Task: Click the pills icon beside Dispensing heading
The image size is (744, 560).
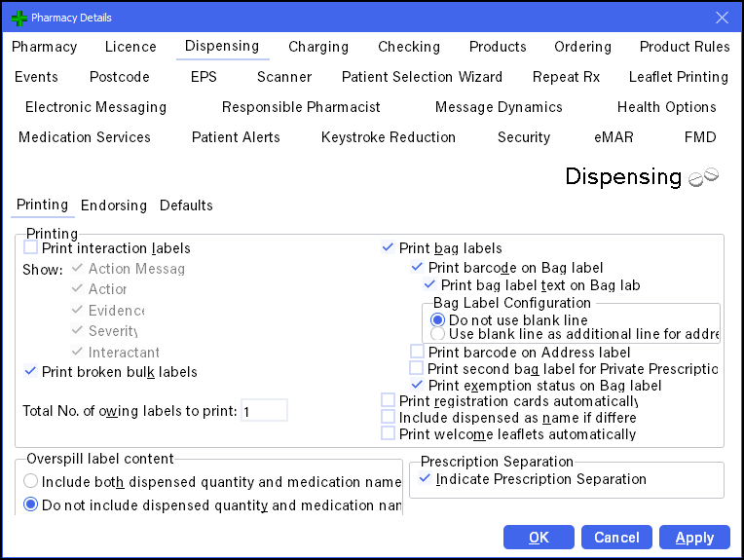Action: click(x=703, y=177)
